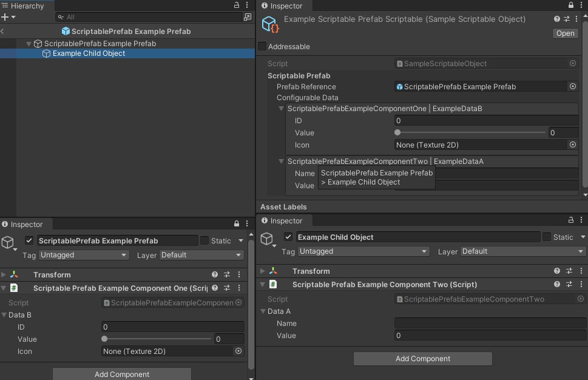Click inside the Name input field of Data A
Image resolution: width=588 pixels, height=380 pixels.
(x=485, y=324)
